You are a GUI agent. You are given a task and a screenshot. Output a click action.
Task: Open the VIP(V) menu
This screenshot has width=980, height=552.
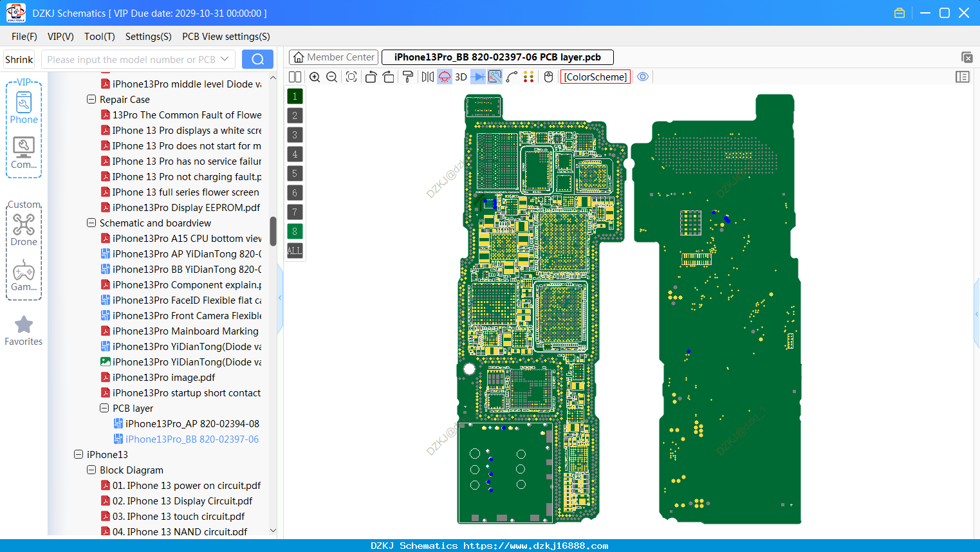click(60, 37)
